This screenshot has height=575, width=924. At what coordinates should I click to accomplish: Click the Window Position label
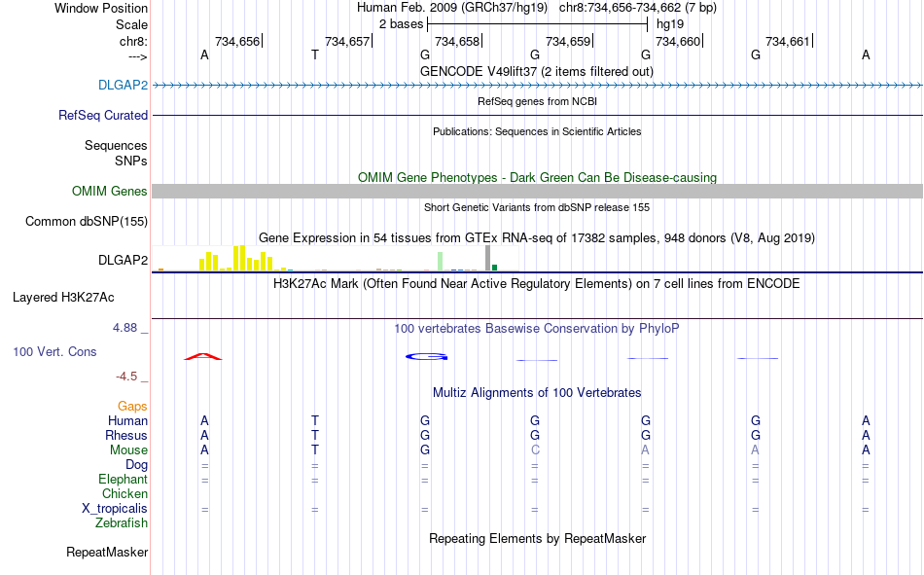pyautogui.click(x=101, y=8)
